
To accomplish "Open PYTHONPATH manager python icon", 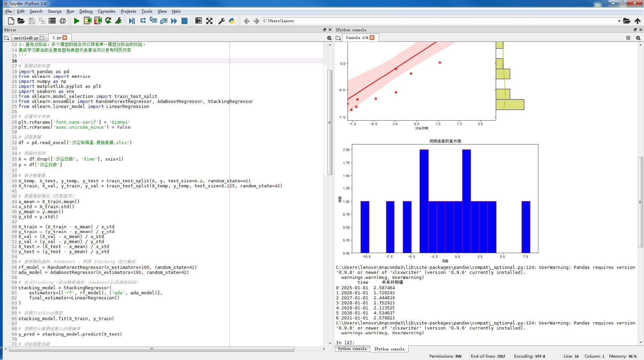I will click(x=232, y=21).
